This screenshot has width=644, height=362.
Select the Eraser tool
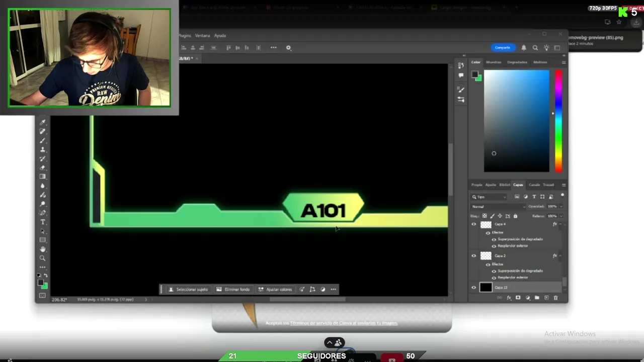pos(43,167)
